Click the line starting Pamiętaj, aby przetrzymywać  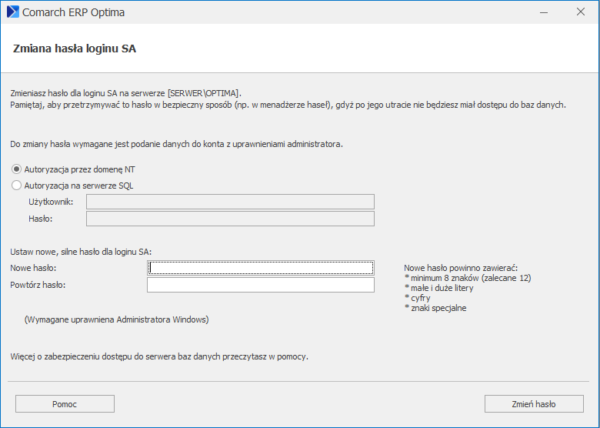288,105
